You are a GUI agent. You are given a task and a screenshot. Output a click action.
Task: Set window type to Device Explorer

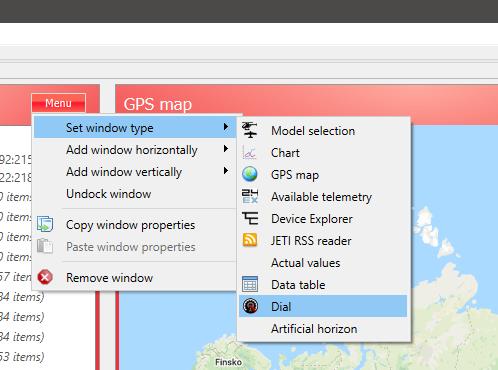click(323, 218)
